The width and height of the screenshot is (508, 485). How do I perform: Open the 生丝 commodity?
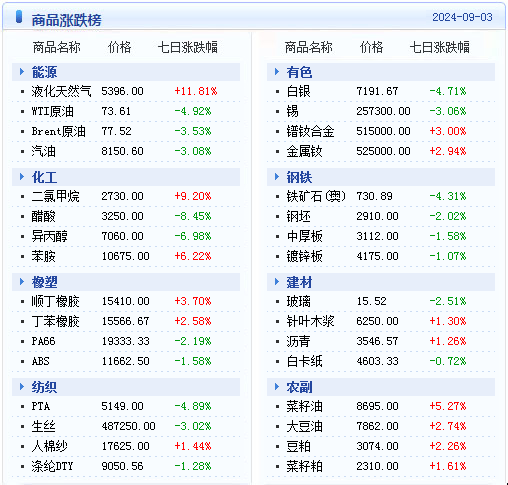pos(44,426)
